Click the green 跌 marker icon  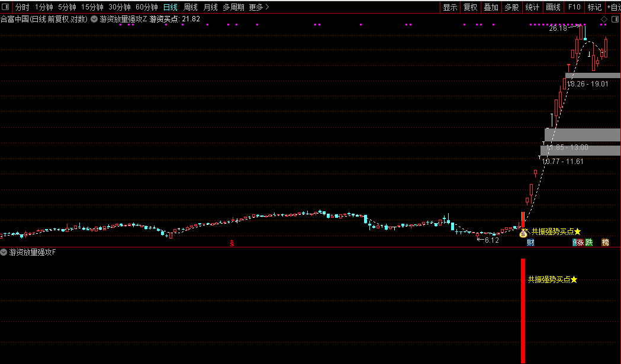pos(588,242)
